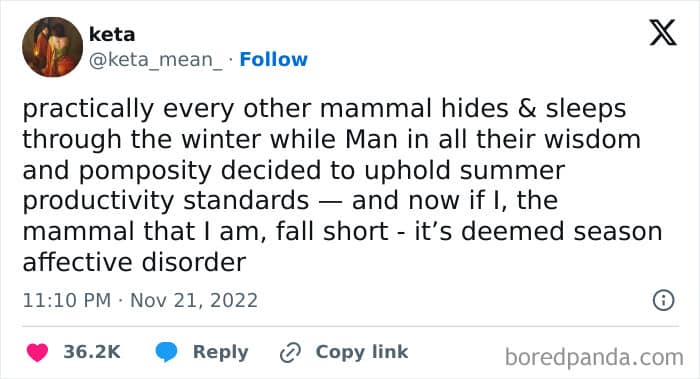Click the word 'Man' in the tweet
The height and width of the screenshot is (379, 700).
[371, 139]
